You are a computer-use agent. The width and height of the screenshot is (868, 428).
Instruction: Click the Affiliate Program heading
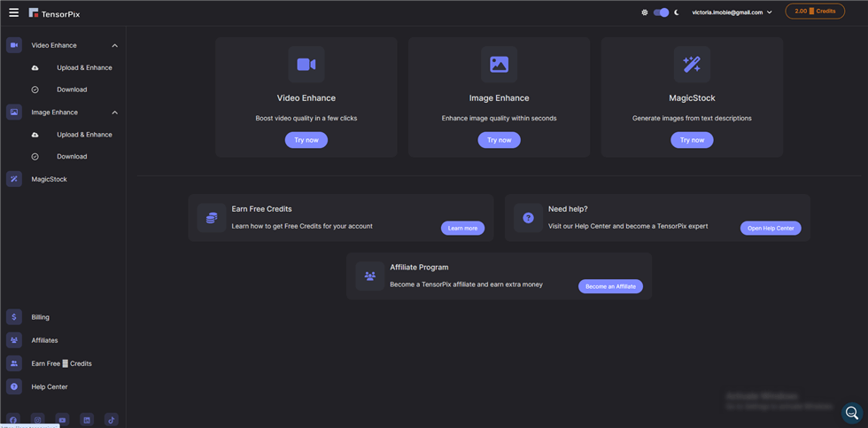(x=419, y=268)
